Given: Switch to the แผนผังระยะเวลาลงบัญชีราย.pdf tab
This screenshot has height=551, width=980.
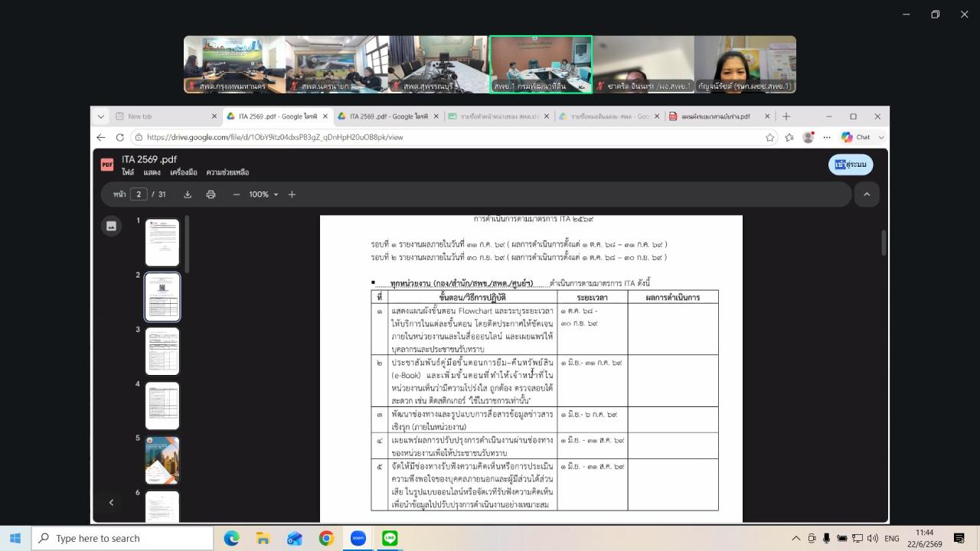Looking at the screenshot, I should point(715,116).
